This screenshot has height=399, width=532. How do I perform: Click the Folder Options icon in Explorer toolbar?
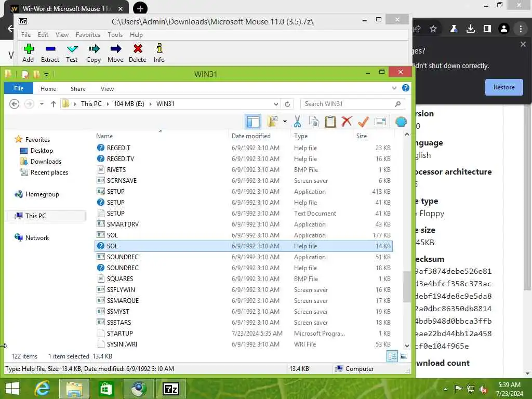pos(272,122)
